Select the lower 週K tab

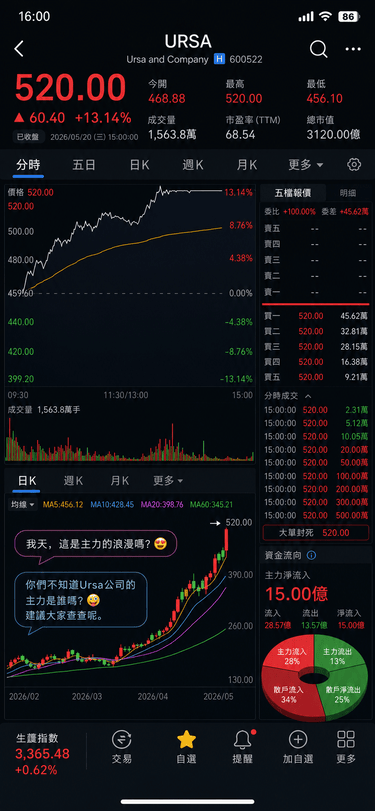point(73,480)
